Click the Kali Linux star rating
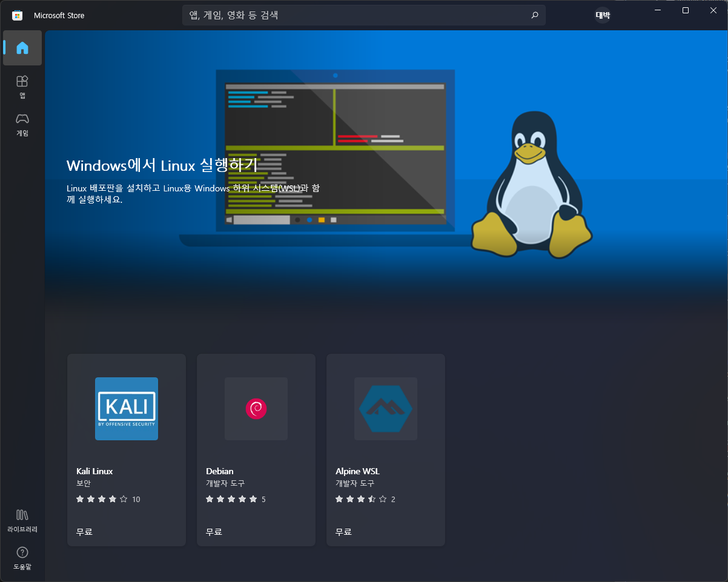The image size is (728, 582). point(102,499)
